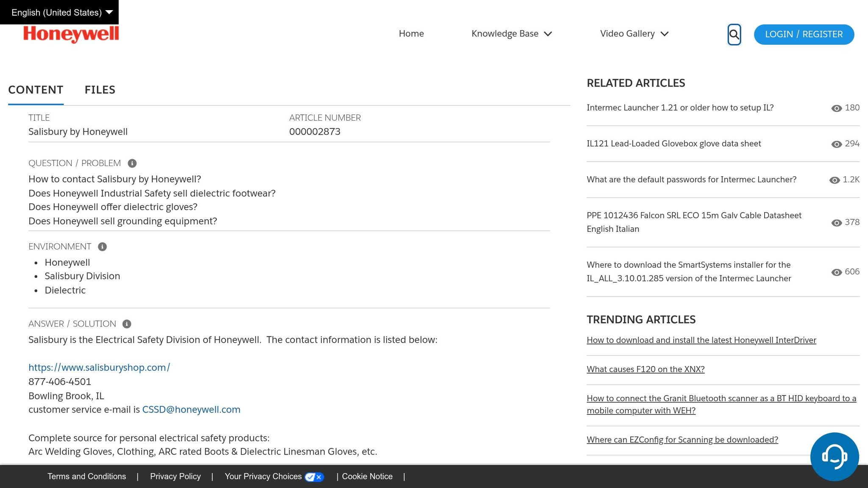Open SmartSystems installer download article
Image resolution: width=868 pixels, height=488 pixels.
(689, 272)
